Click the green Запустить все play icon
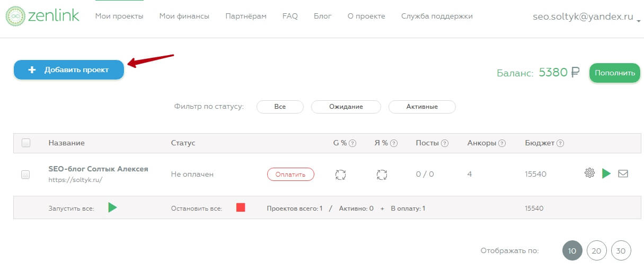Viewport: 644px width, 269px height. pos(112,207)
